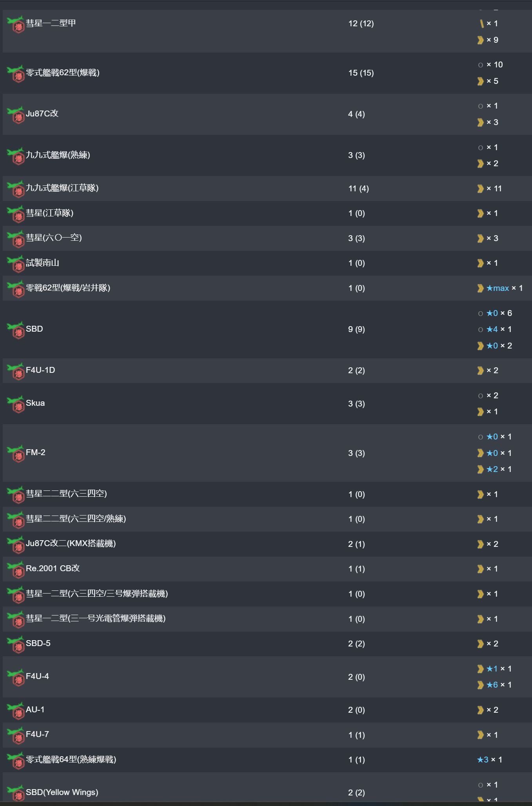Click the dive bomber icon beside Ju87C改

16,114
